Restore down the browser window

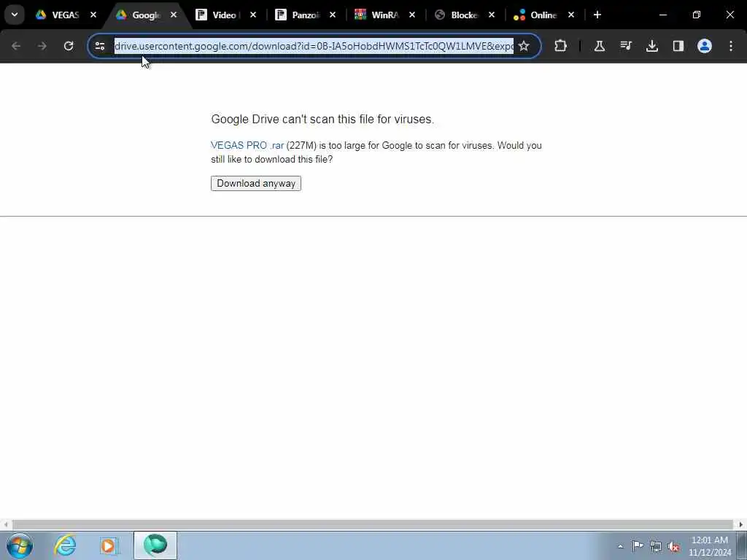[697, 15]
